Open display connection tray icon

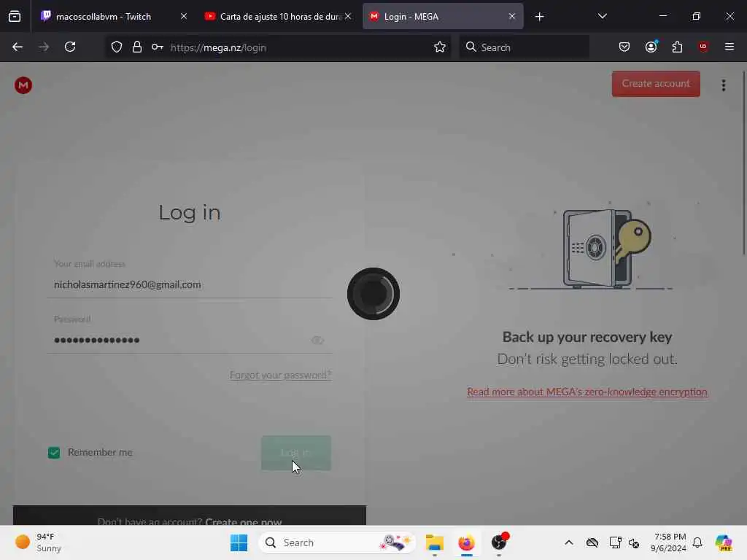point(615,542)
